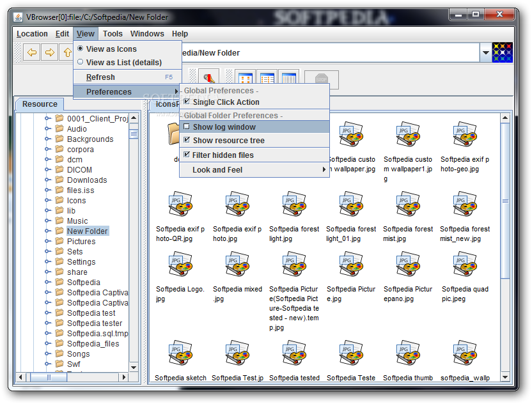Select View as Icons radio button
532x404 pixels.
pos(81,49)
